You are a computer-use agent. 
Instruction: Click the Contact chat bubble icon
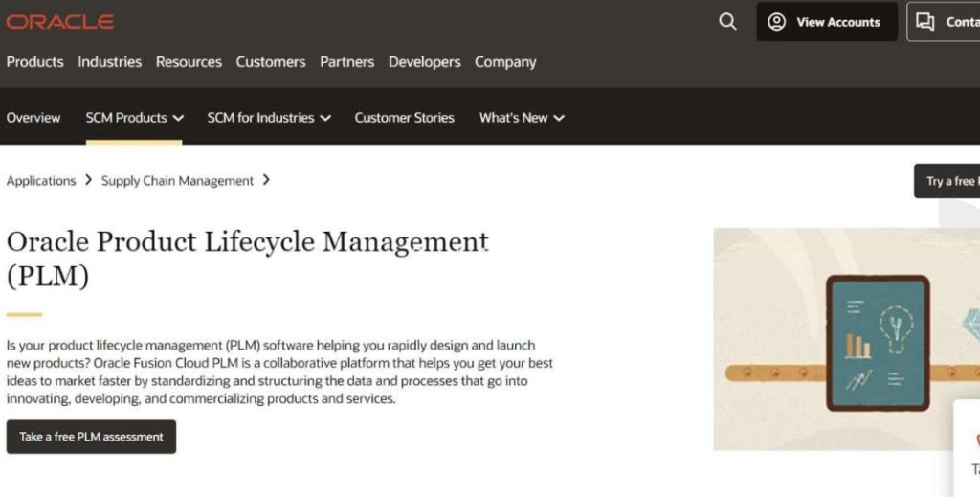point(925,22)
